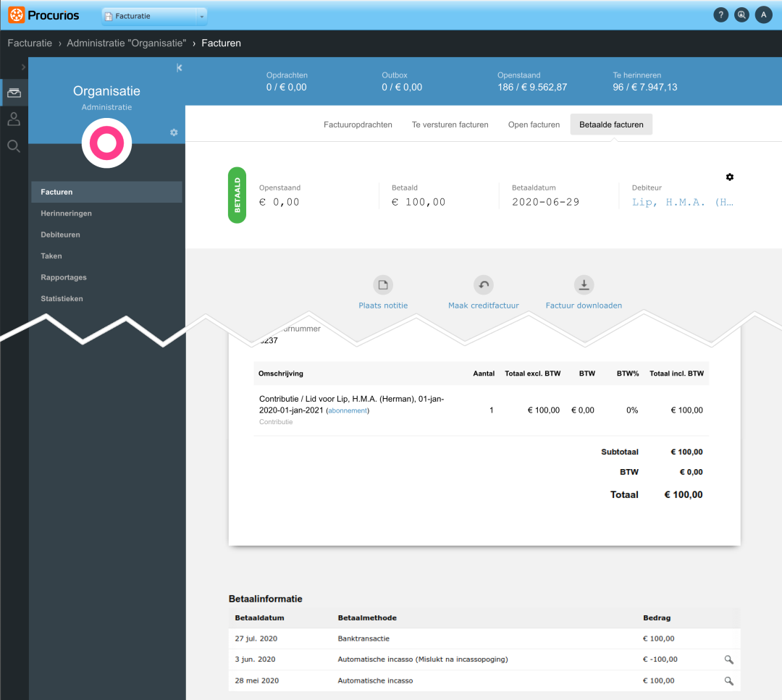The height and width of the screenshot is (700, 782).
Task: Click the € -100,00 amount in payment table
Action: point(660,659)
